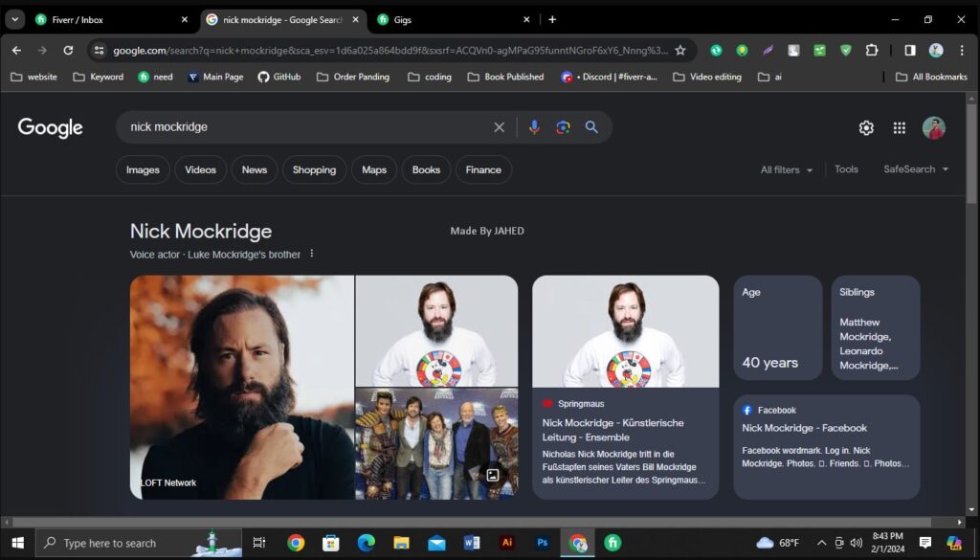The height and width of the screenshot is (560, 980).
Task: Open the coding bookmarks folder
Action: coord(430,77)
